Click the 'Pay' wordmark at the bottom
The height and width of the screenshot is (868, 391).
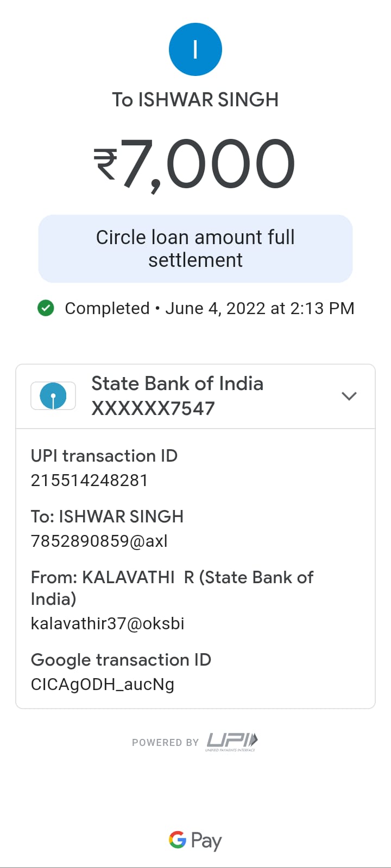[206, 841]
